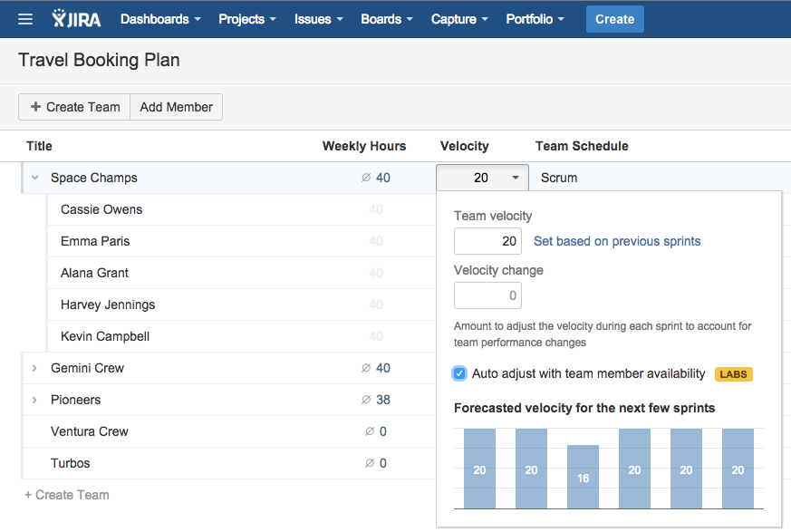Click the Velocity change input field
791x532 pixels.
point(487,295)
